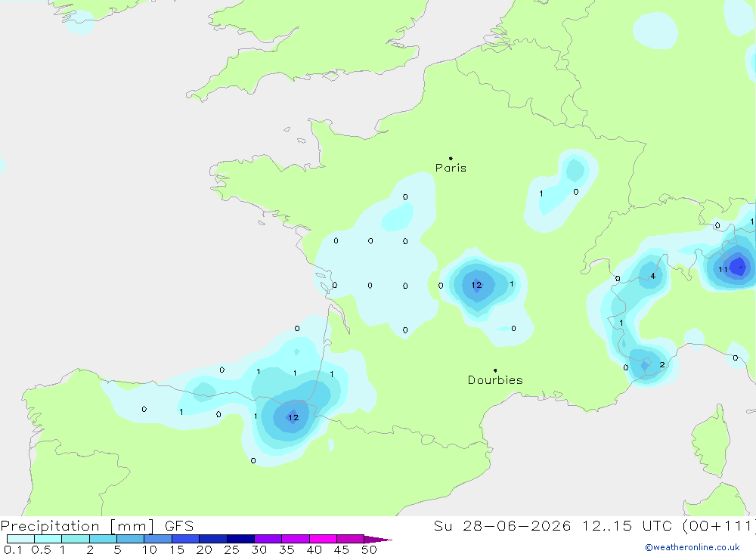Click the '10' legend scale label

point(150,549)
